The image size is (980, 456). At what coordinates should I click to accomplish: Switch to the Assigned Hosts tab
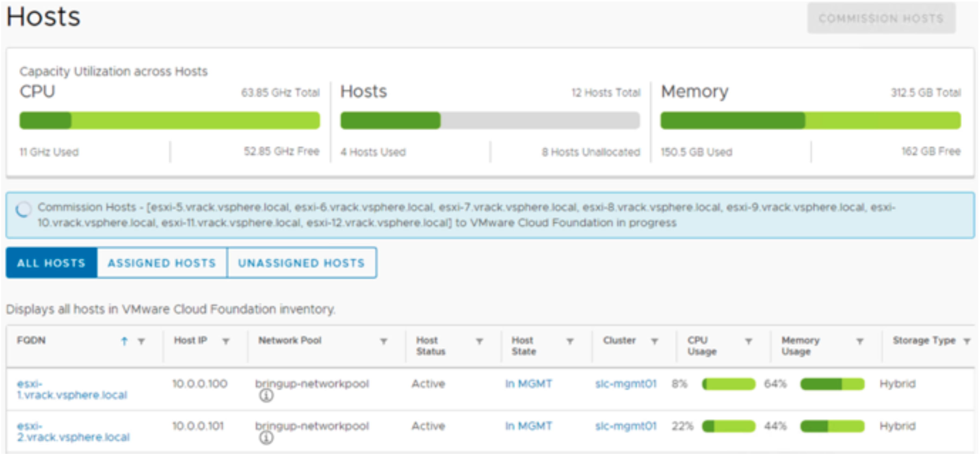(162, 263)
